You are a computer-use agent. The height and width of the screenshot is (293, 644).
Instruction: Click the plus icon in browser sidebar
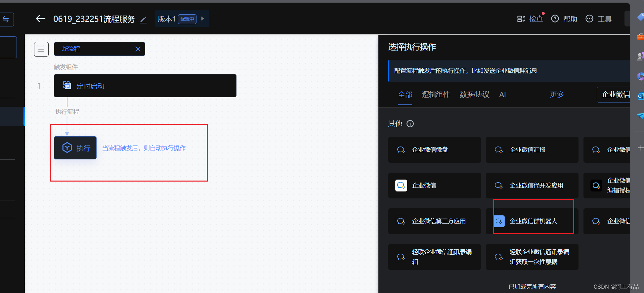640,148
